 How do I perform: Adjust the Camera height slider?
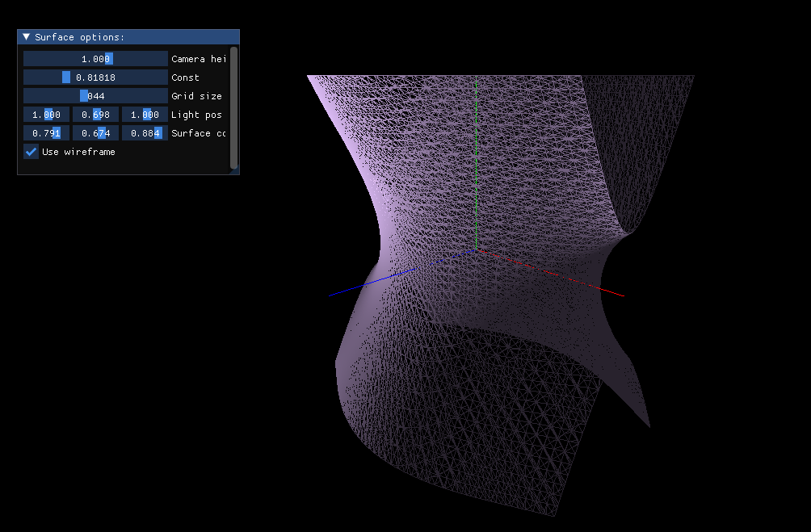[95, 59]
